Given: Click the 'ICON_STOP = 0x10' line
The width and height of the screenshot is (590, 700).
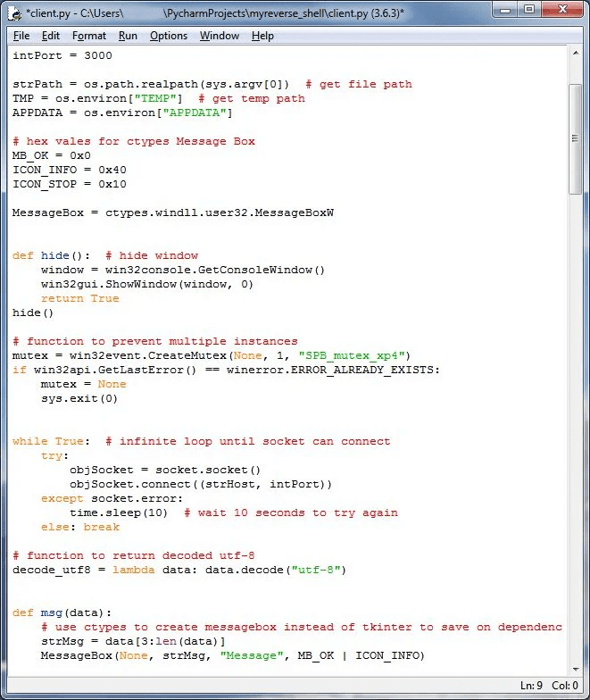Looking at the screenshot, I should tap(70, 184).
